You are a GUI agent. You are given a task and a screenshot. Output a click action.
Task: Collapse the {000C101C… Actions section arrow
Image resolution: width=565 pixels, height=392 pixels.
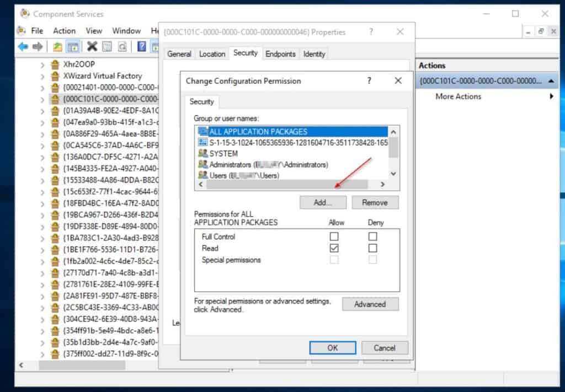(x=551, y=81)
